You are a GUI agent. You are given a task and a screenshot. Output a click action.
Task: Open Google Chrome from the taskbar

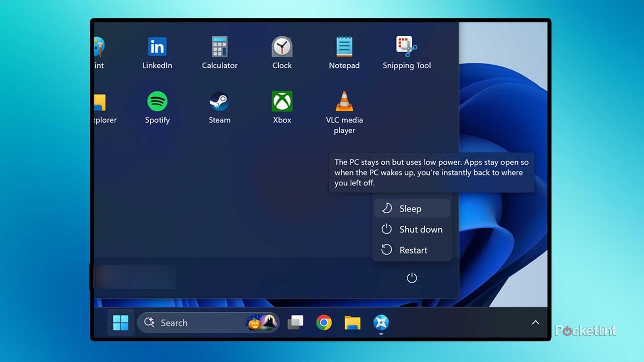[324, 323]
